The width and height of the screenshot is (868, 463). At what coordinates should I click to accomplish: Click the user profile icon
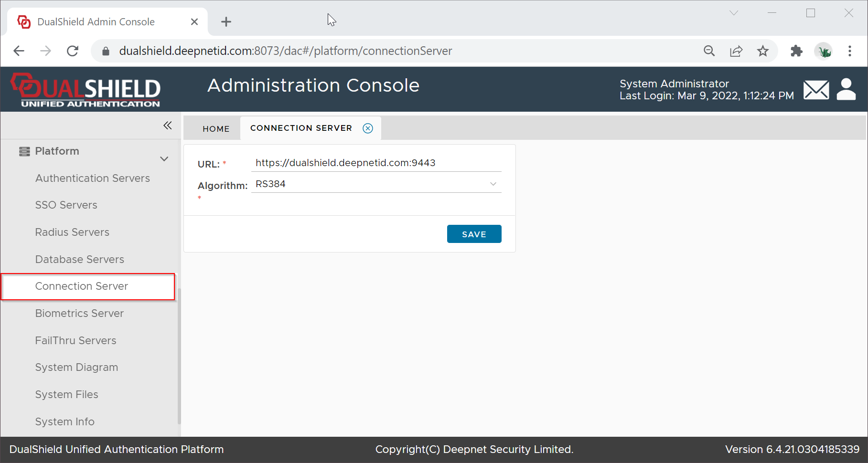click(846, 89)
